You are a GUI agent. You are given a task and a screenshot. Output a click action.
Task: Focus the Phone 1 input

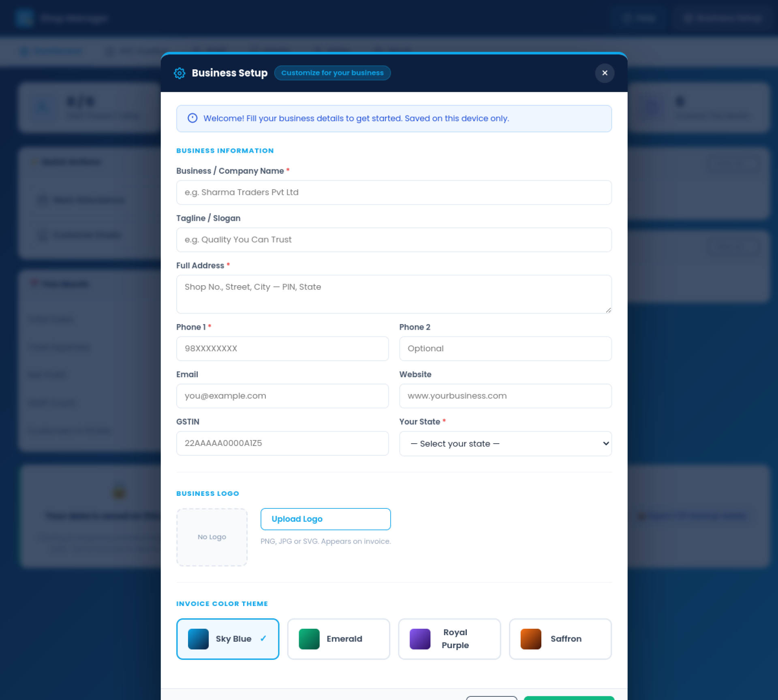[x=282, y=349]
